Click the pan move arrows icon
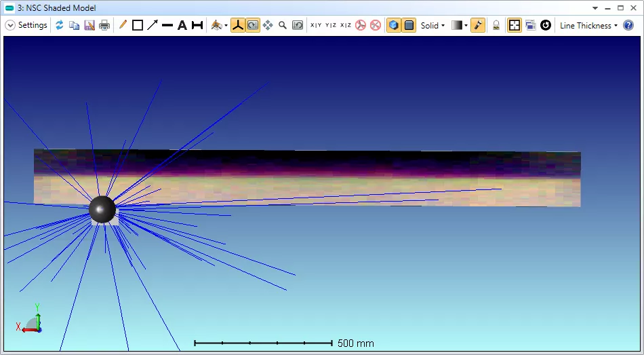644x355 pixels. coord(268,25)
